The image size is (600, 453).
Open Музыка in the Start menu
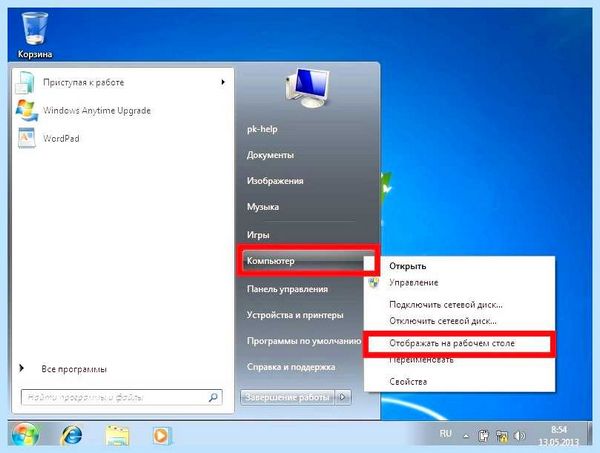(x=263, y=207)
